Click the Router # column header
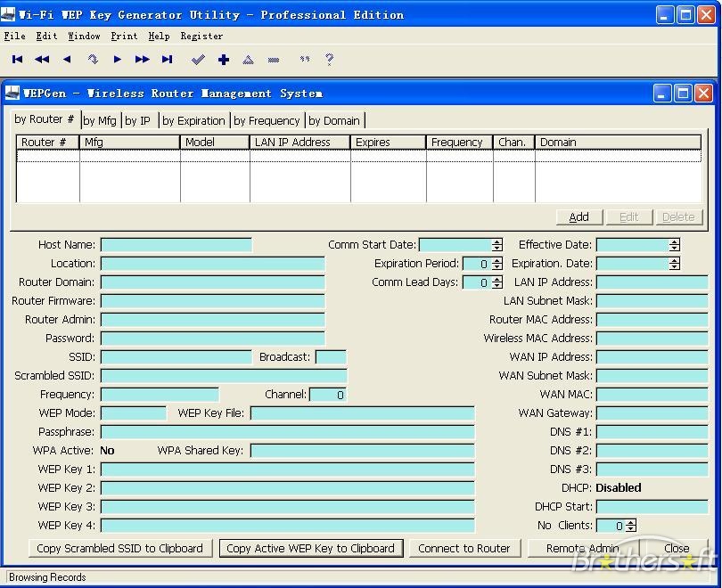This screenshot has height=588, width=722. tap(48, 143)
